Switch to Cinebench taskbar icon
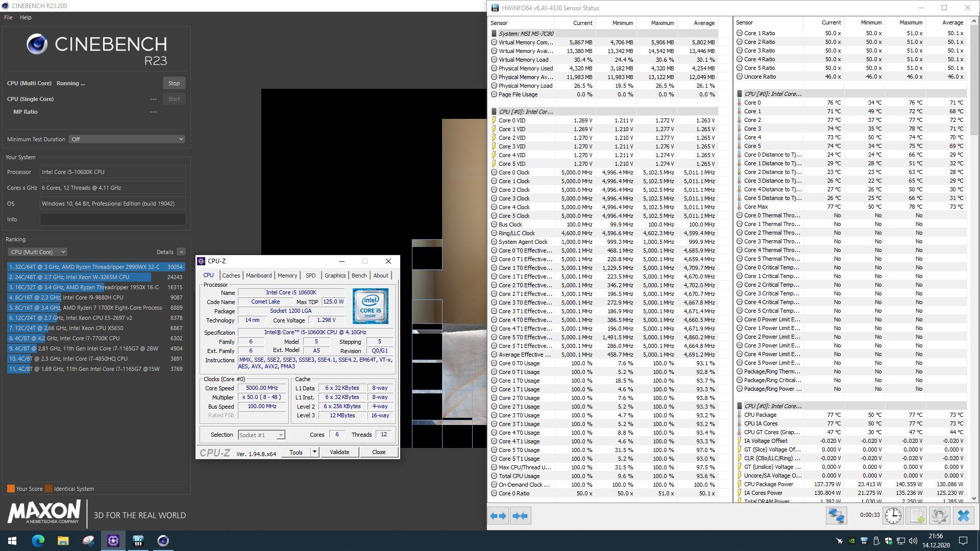The height and width of the screenshot is (551, 980). 163,541
